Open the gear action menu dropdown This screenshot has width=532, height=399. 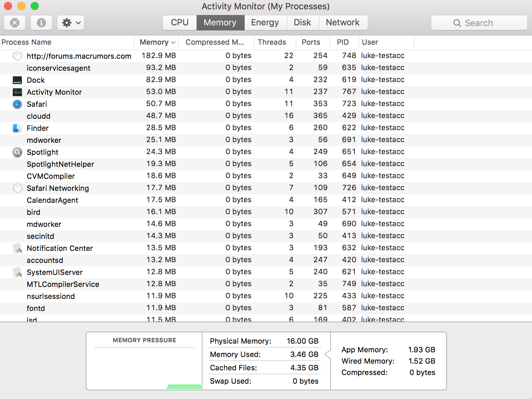[x=71, y=23]
